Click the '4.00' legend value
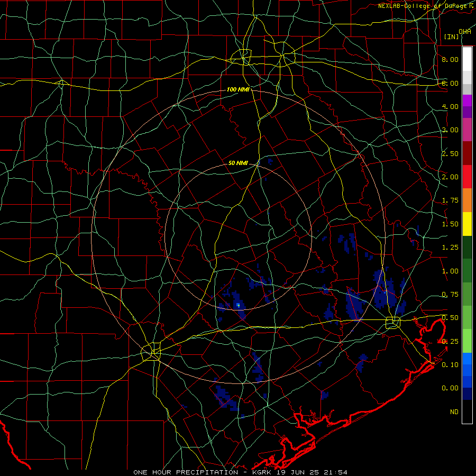This screenshot has width=476, height=476. (x=450, y=106)
